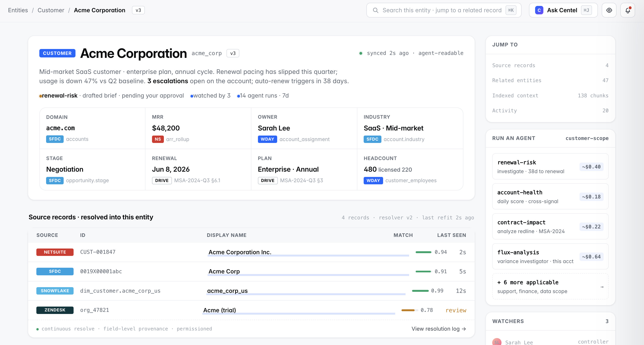Click the search magnifier icon

375,10
